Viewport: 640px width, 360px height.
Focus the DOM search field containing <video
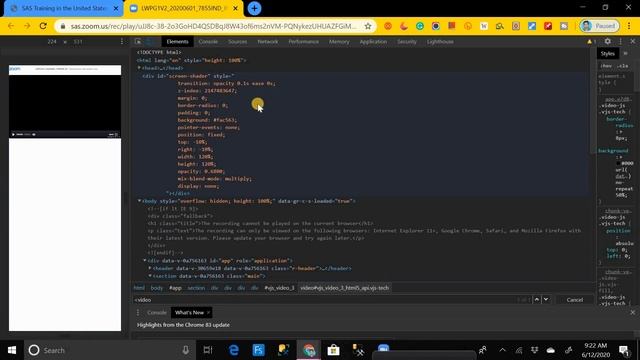pyautogui.click(x=324, y=300)
